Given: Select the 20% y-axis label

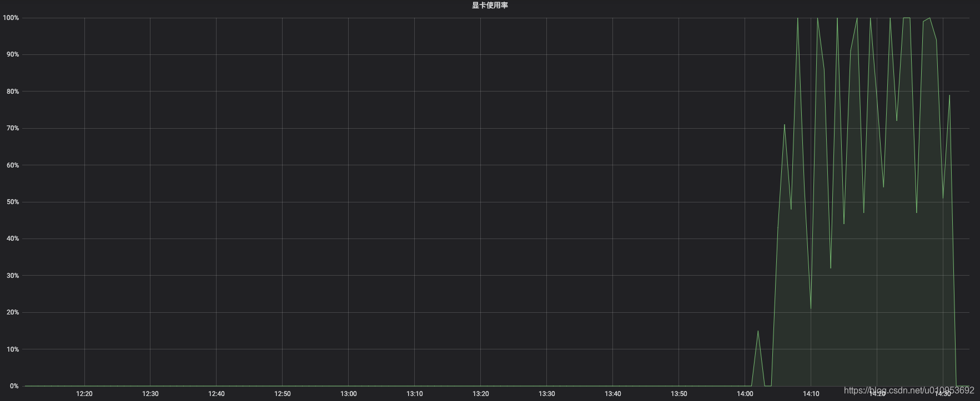Looking at the screenshot, I should pos(12,312).
